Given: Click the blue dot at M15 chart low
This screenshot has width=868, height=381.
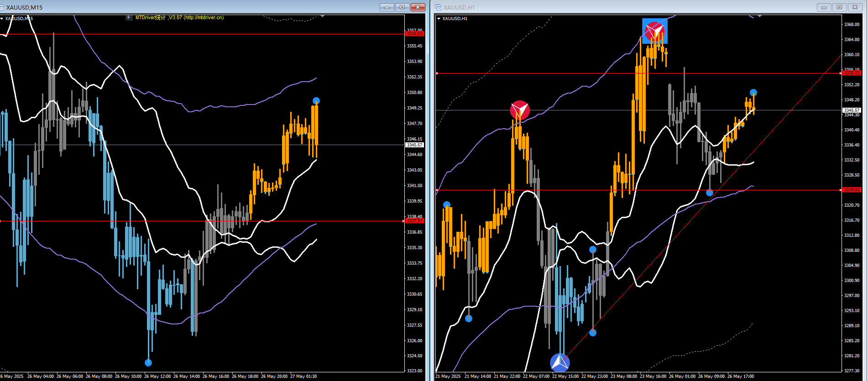Looking at the screenshot, I should click(148, 363).
